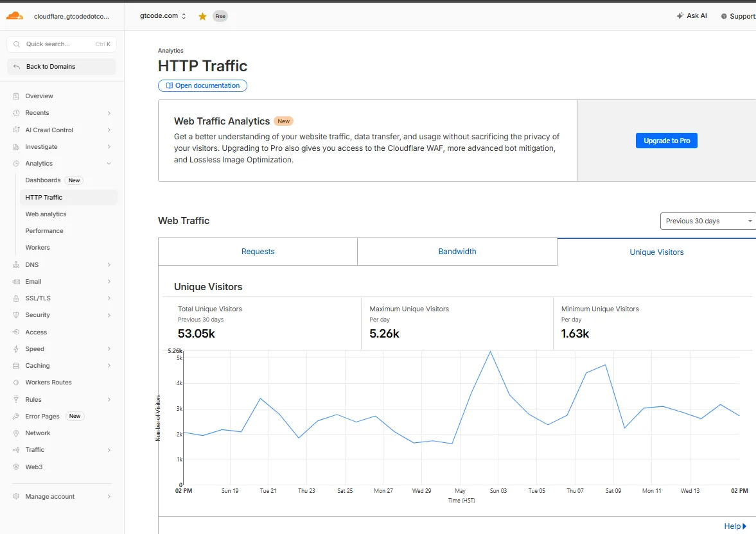
Task: Click the 53.05k total visitors value
Action: coord(197,334)
